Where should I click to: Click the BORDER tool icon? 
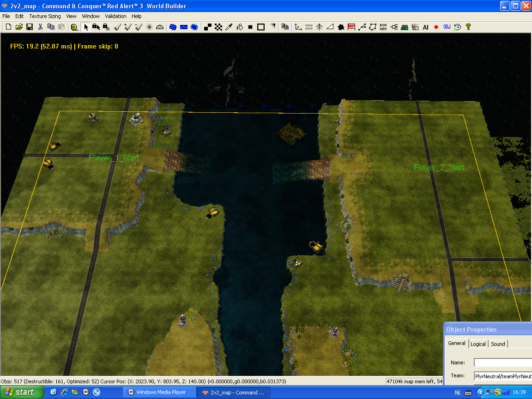(383, 27)
